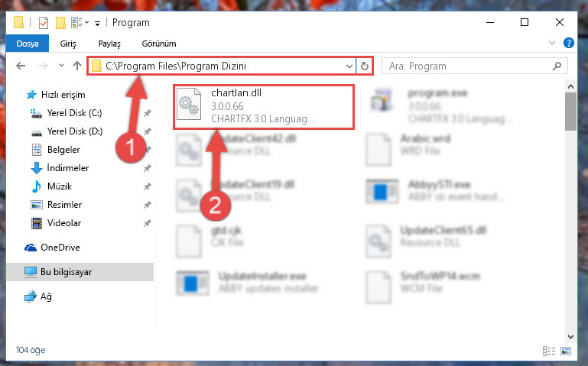Click the Up one level arrow
Viewport: 588px width, 366px height.
pyautogui.click(x=77, y=66)
